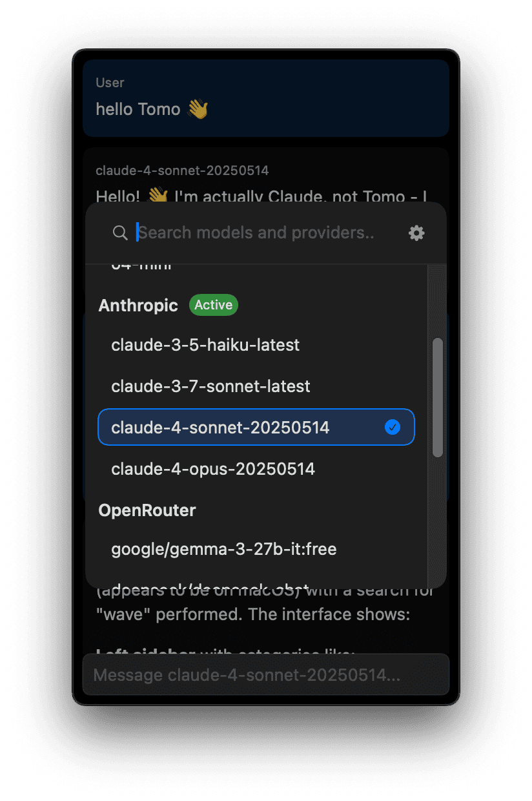This screenshot has width=532, height=801.
Task: Focus the Search models and providers field
Action: tap(258, 233)
